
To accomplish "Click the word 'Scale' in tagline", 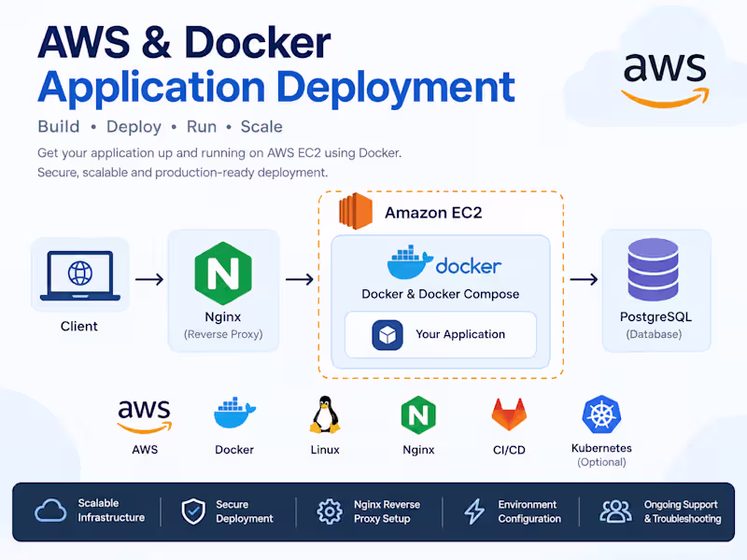I will [x=261, y=127].
